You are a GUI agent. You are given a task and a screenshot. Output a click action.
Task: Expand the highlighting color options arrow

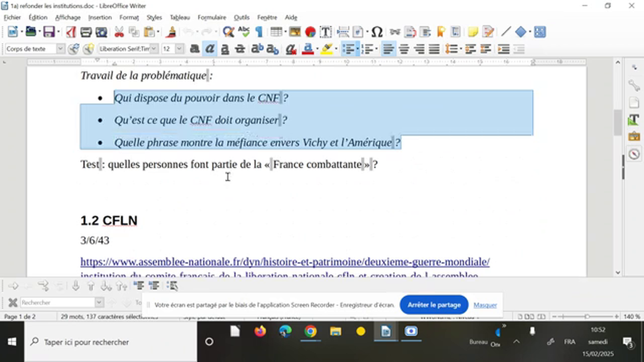pyautogui.click(x=336, y=49)
